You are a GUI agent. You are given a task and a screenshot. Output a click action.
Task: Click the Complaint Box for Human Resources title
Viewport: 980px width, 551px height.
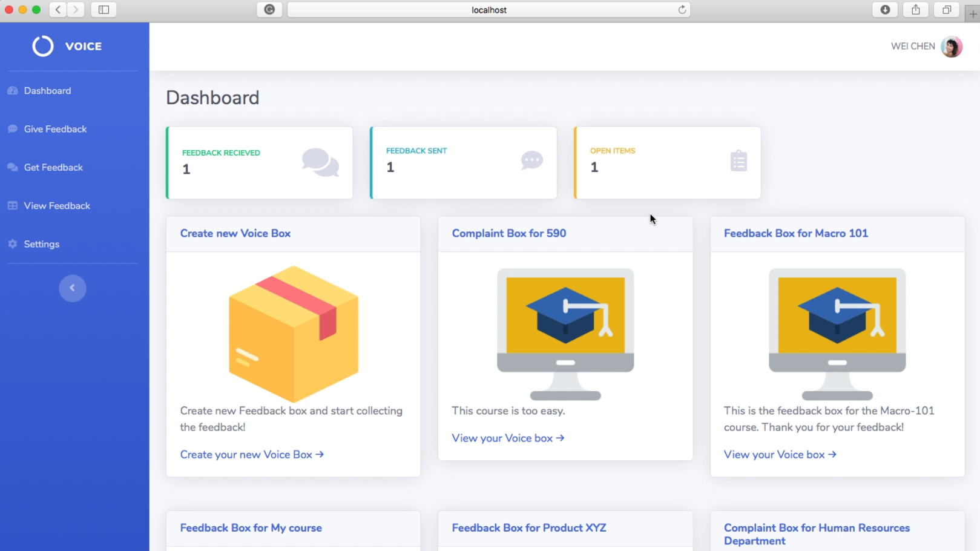(817, 534)
